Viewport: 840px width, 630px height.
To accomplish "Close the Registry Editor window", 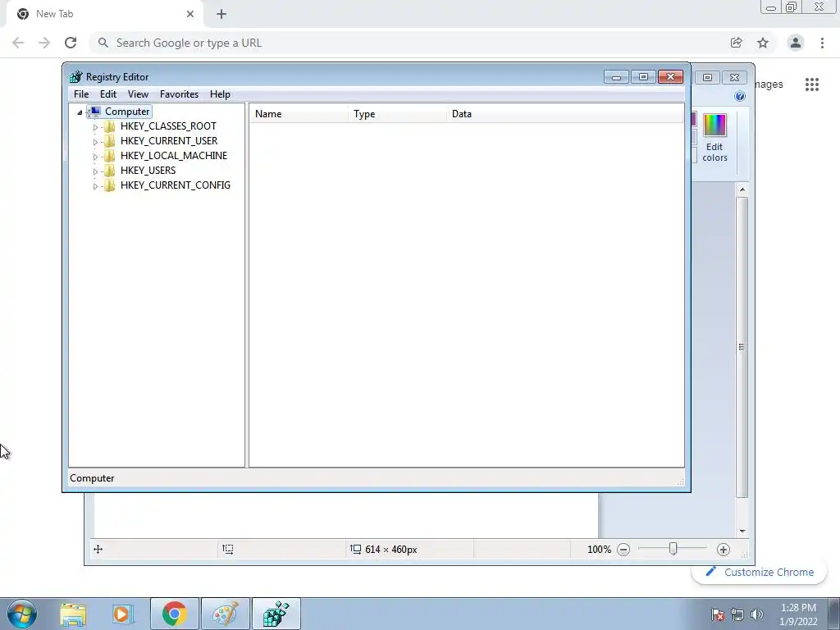I will 670,77.
